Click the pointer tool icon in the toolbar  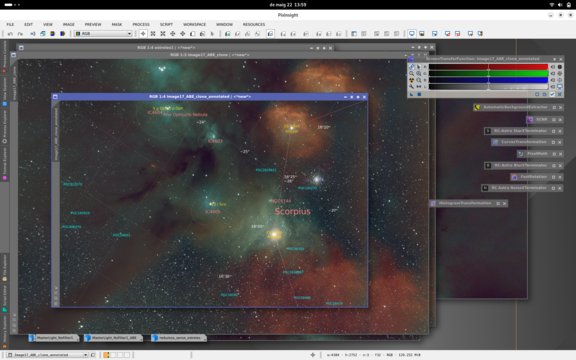click(x=212, y=34)
